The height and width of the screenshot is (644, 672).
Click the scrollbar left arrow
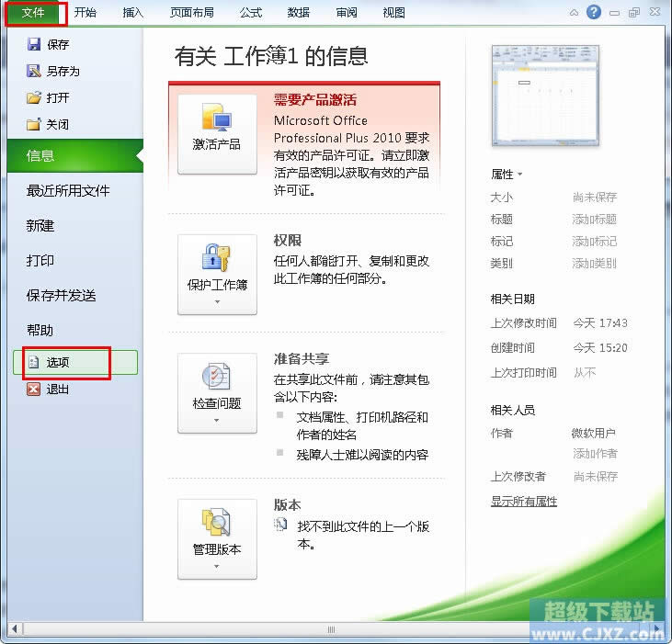(x=15, y=629)
